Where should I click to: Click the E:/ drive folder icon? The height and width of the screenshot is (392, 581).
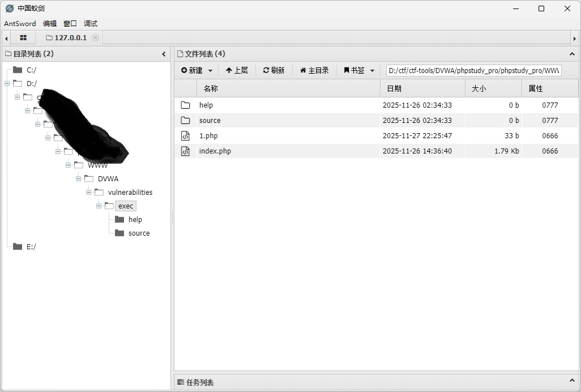click(18, 246)
